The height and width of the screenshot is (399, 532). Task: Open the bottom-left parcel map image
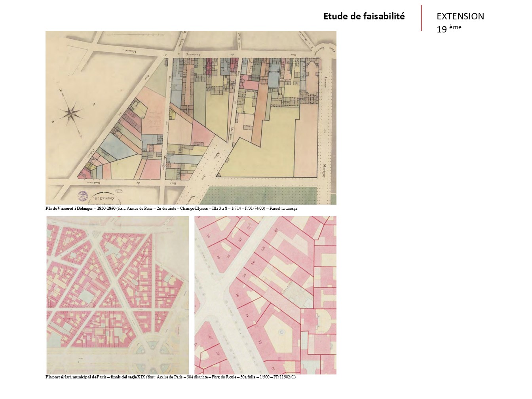click(x=118, y=295)
